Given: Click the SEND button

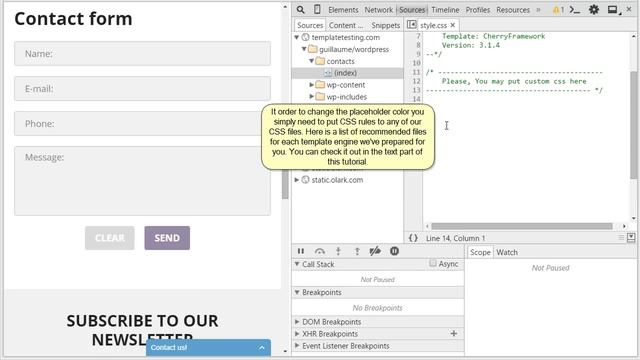Looking at the screenshot, I should (167, 238).
